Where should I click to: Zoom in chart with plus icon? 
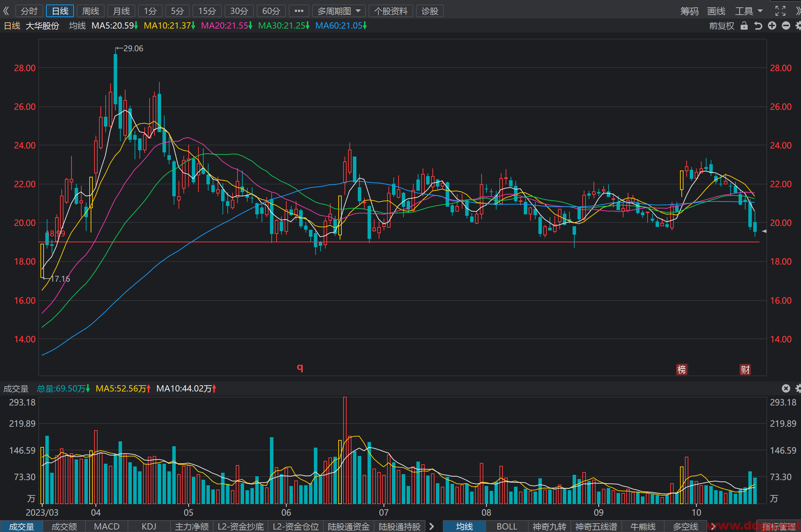(772, 26)
